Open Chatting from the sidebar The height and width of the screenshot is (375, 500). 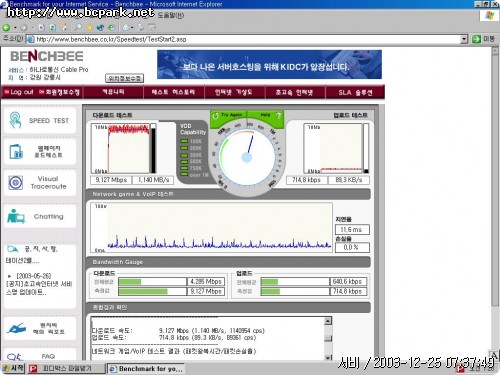(40, 216)
